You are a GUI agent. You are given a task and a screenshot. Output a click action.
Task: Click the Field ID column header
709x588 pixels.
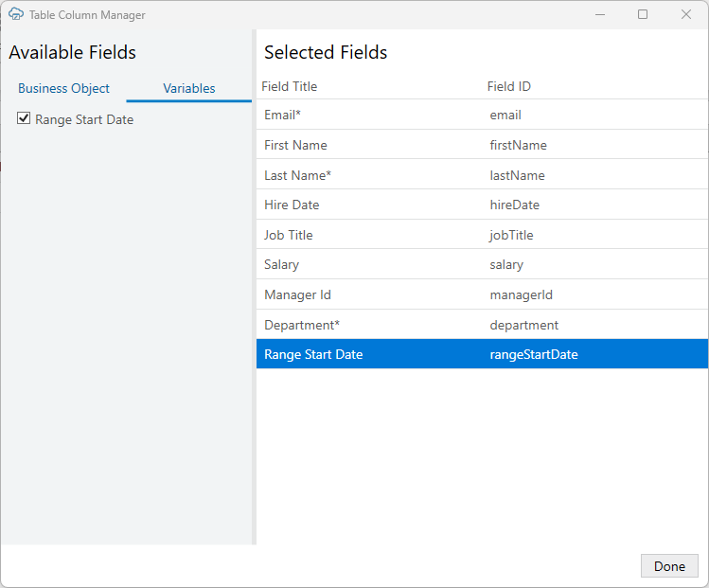(509, 86)
